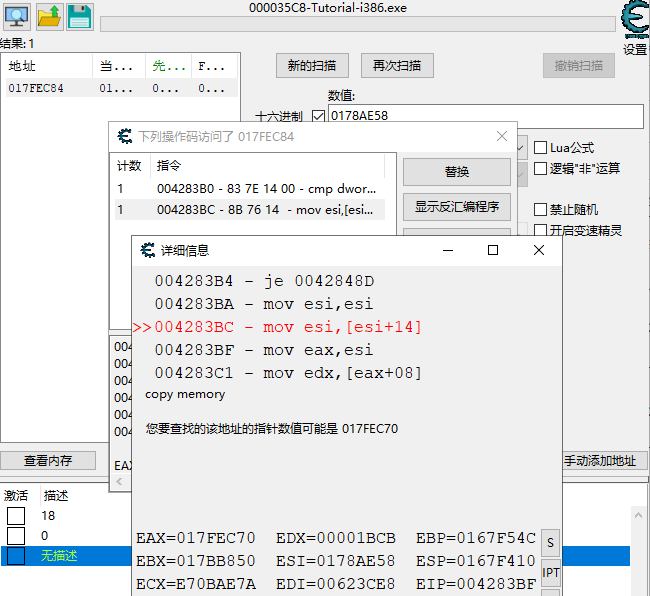Save table with the floppy disk icon
This screenshot has height=596, width=650.
pyautogui.click(x=79, y=17)
